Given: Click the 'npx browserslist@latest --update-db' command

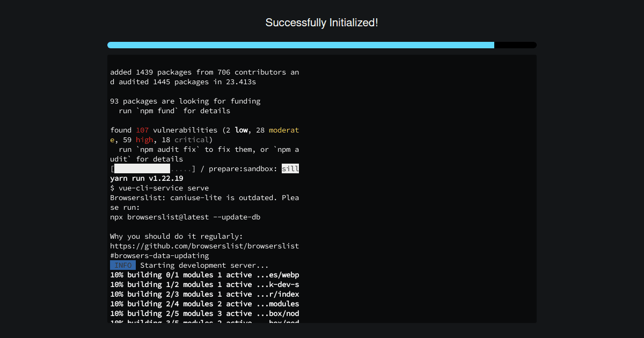Looking at the screenshot, I should pos(185,217).
